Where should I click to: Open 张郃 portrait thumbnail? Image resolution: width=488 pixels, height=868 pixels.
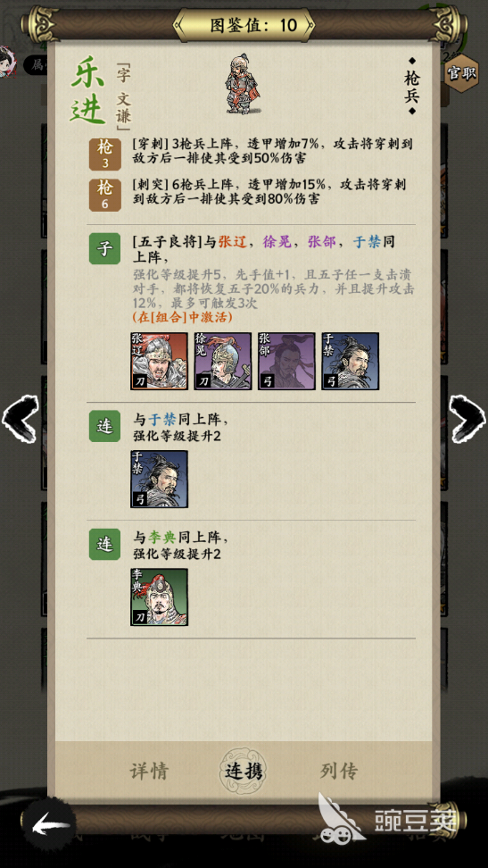[286, 362]
